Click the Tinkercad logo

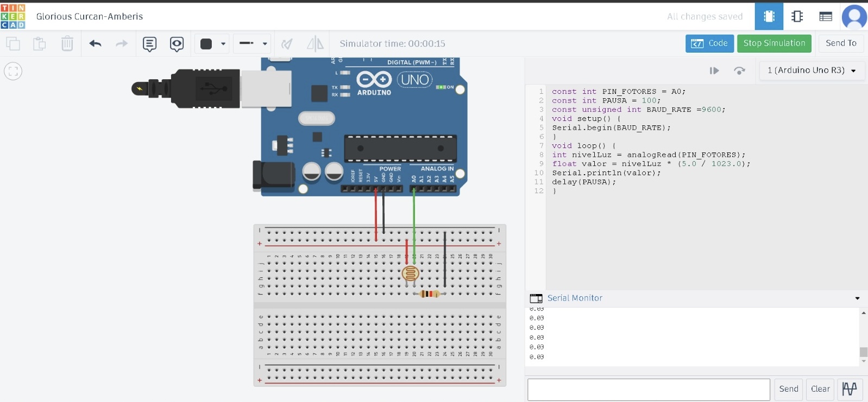(x=13, y=16)
